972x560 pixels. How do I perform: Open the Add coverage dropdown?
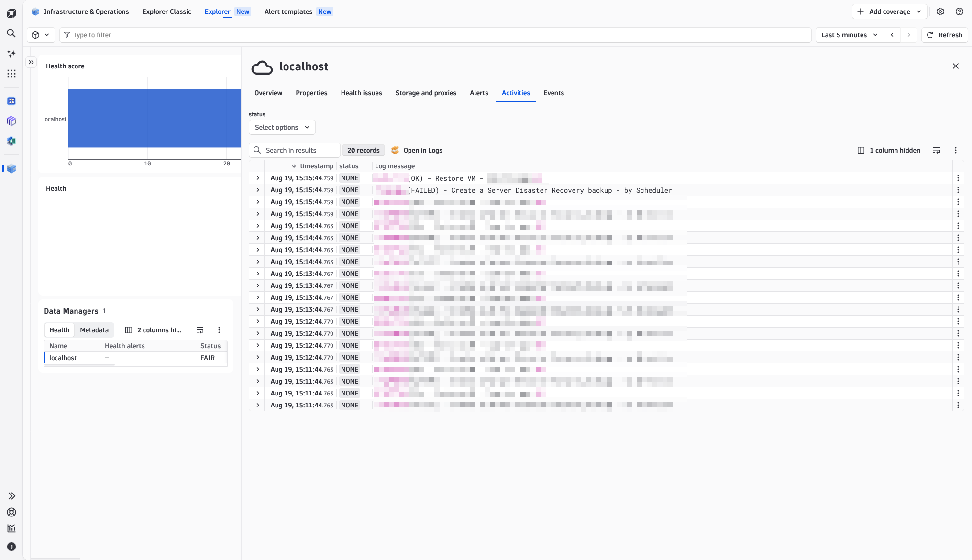[x=889, y=11]
